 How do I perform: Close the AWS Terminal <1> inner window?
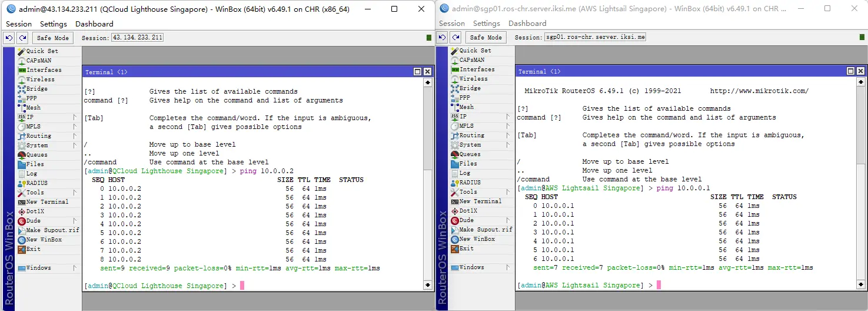860,71
